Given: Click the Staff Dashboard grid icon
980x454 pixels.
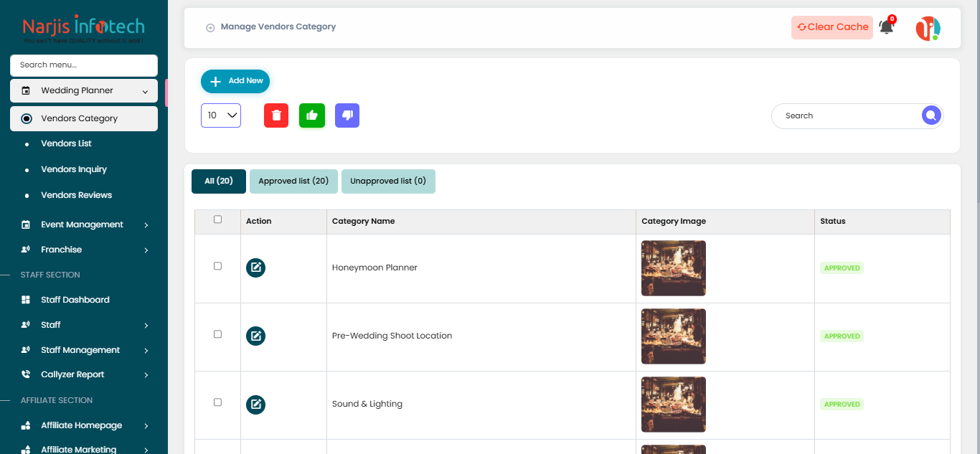Looking at the screenshot, I should [x=26, y=300].
